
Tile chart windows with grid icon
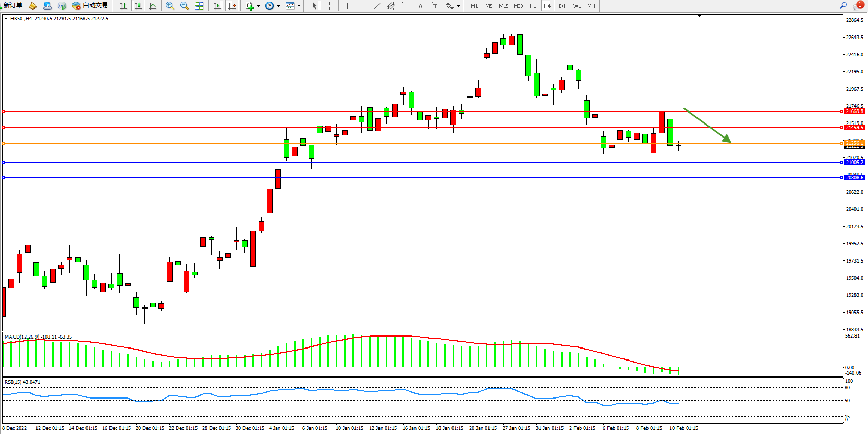tap(199, 6)
